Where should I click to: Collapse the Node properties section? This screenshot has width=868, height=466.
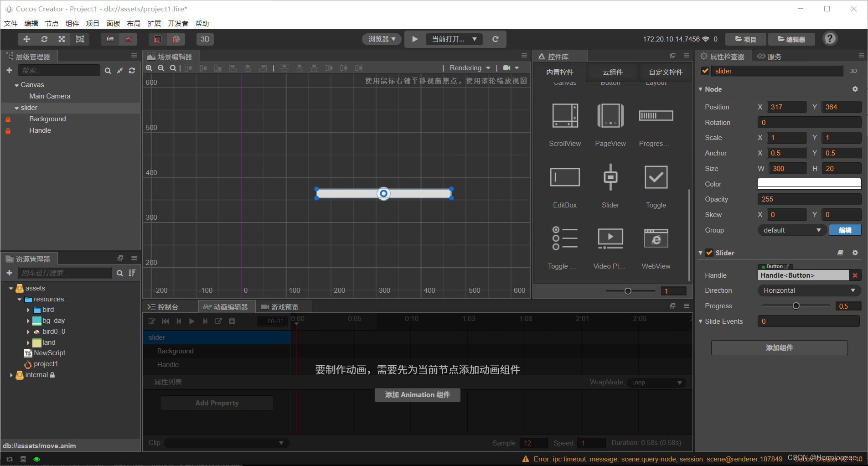(x=701, y=89)
